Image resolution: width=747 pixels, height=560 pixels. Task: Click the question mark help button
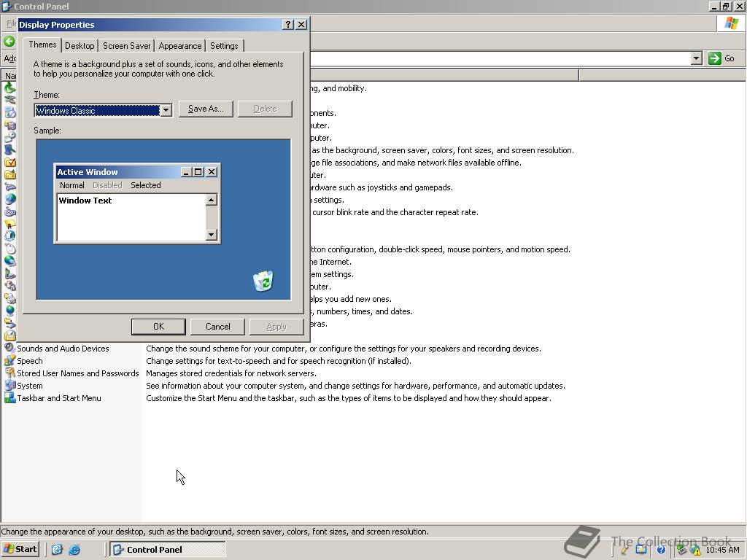pyautogui.click(x=287, y=25)
